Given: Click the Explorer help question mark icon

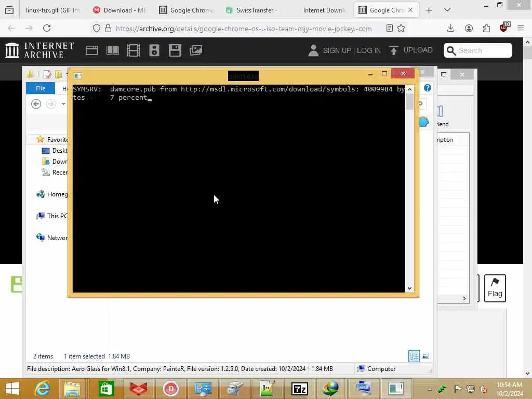Looking at the screenshot, I should click(x=427, y=88).
